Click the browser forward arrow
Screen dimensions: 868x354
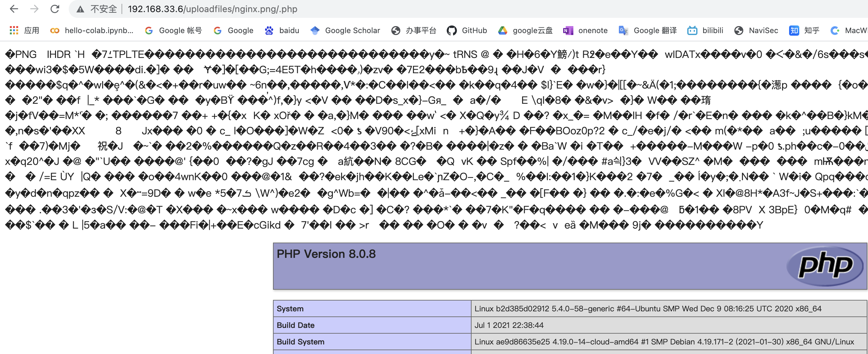click(x=34, y=9)
